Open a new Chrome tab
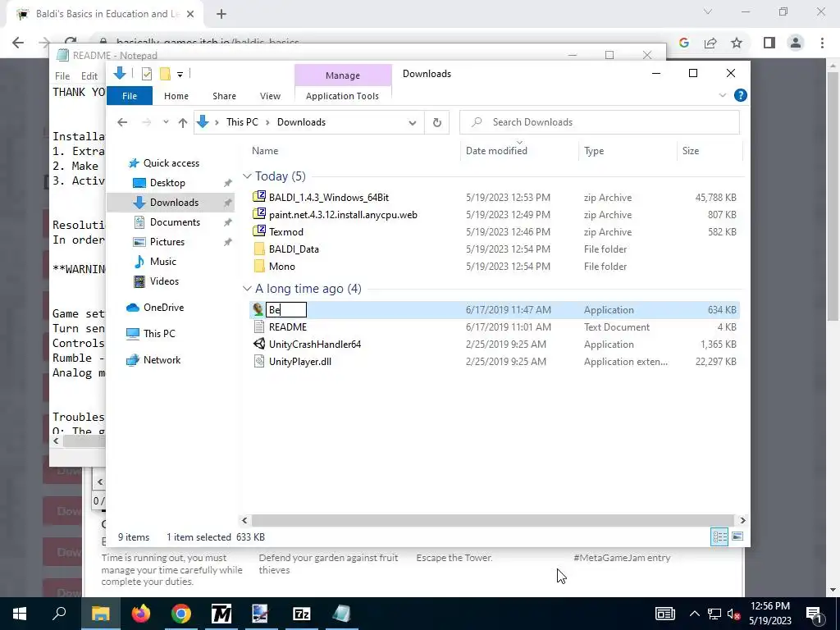The width and height of the screenshot is (840, 630). coord(221,14)
